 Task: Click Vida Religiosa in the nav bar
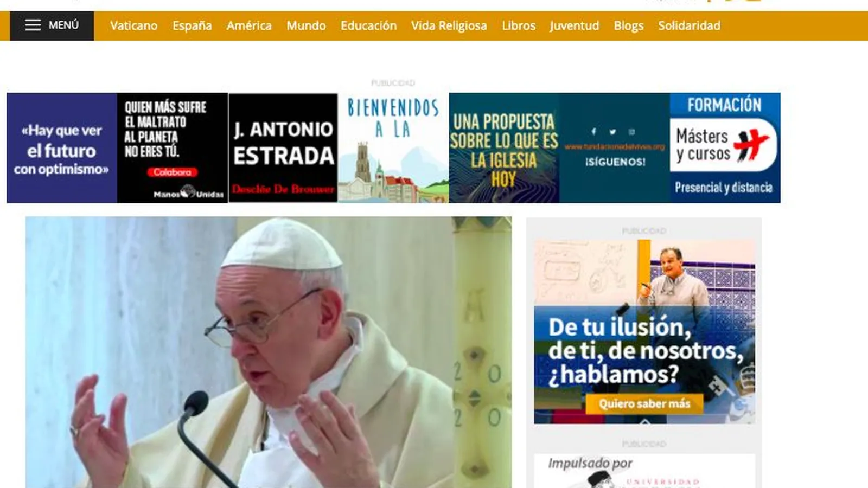[x=449, y=26]
